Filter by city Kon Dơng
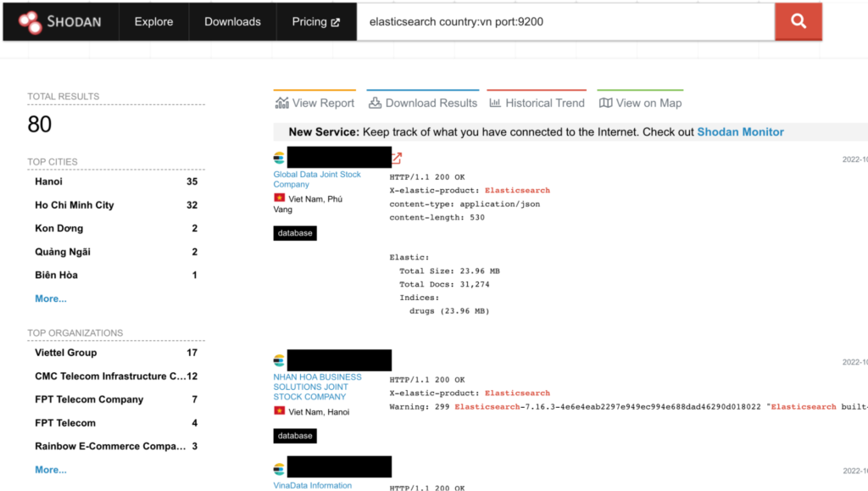The width and height of the screenshot is (868, 491). point(58,228)
